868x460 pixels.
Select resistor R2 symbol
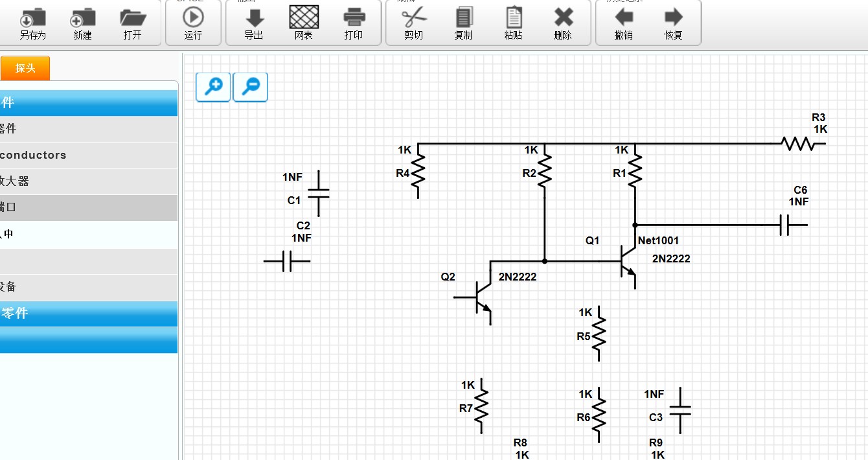point(545,172)
